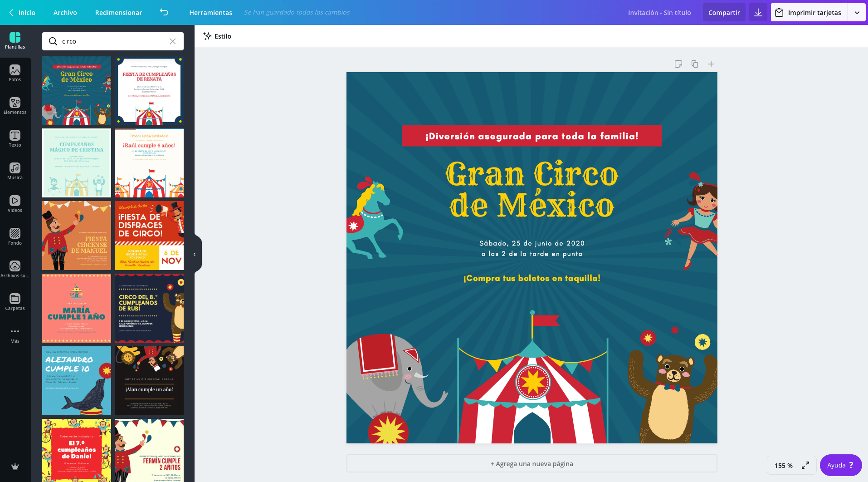Open the 155 % zoom level menu
Image resolution: width=868 pixels, height=482 pixels.
(x=783, y=465)
